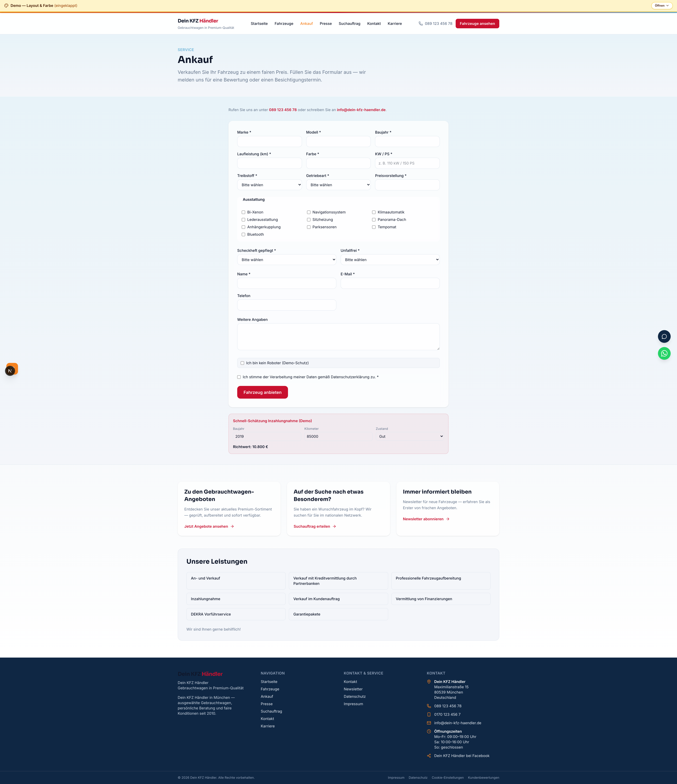
Task: Click the footer mobile phone icon
Action: [429, 714]
